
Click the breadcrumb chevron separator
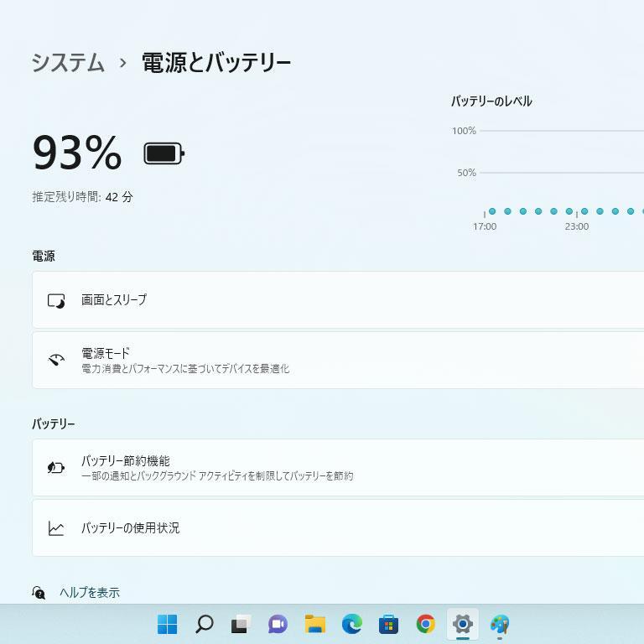(122, 63)
